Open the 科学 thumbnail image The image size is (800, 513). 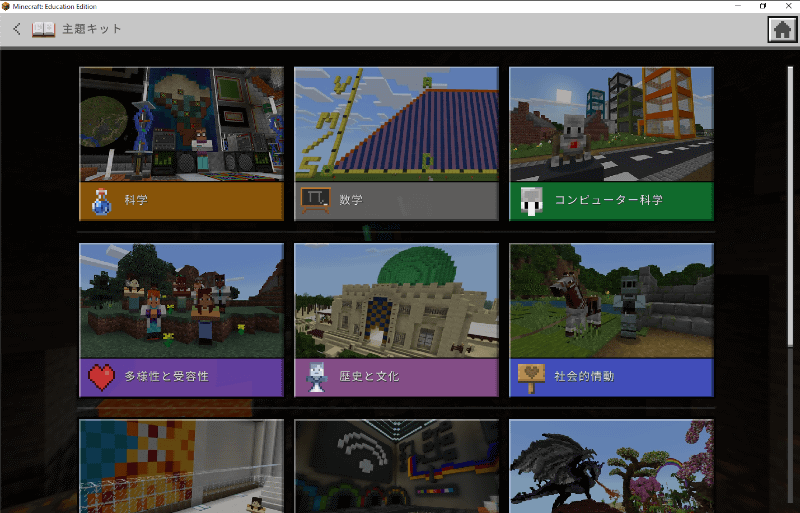coord(181,124)
